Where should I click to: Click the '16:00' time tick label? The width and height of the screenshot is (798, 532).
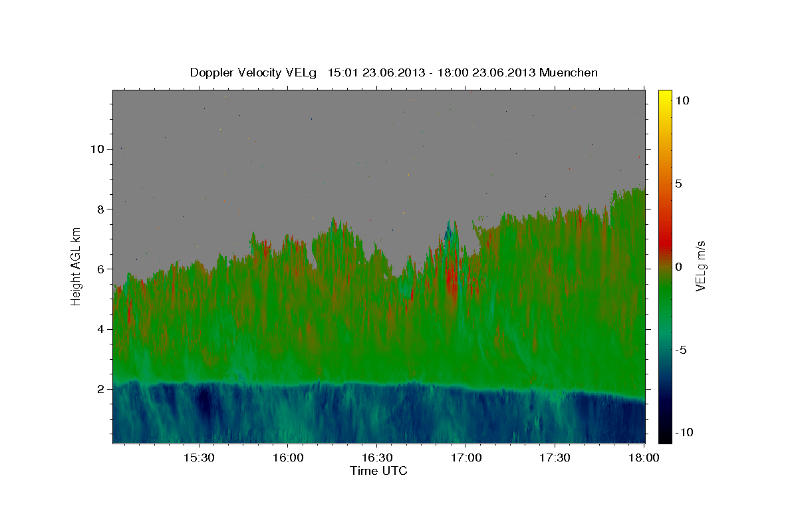pyautogui.click(x=287, y=458)
